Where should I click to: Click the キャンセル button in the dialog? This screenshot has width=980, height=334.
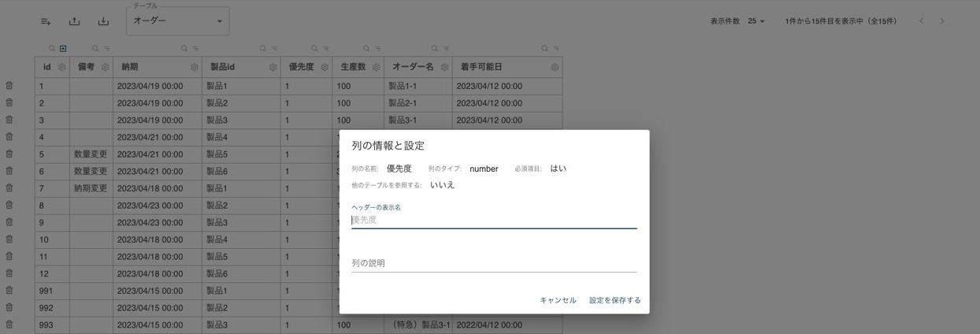(558, 300)
